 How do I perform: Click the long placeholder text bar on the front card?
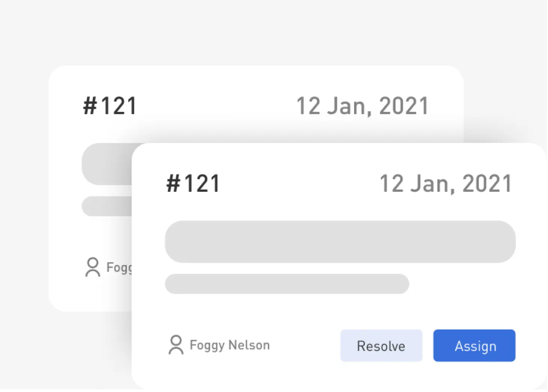coord(340,242)
